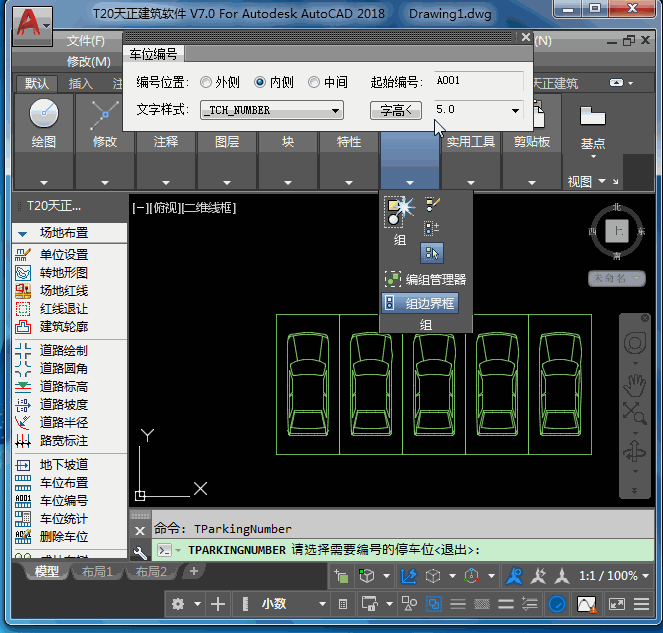Viewport: 663px width, 633px height.
Task: Toggle clean screen icon in status bar
Action: click(617, 604)
